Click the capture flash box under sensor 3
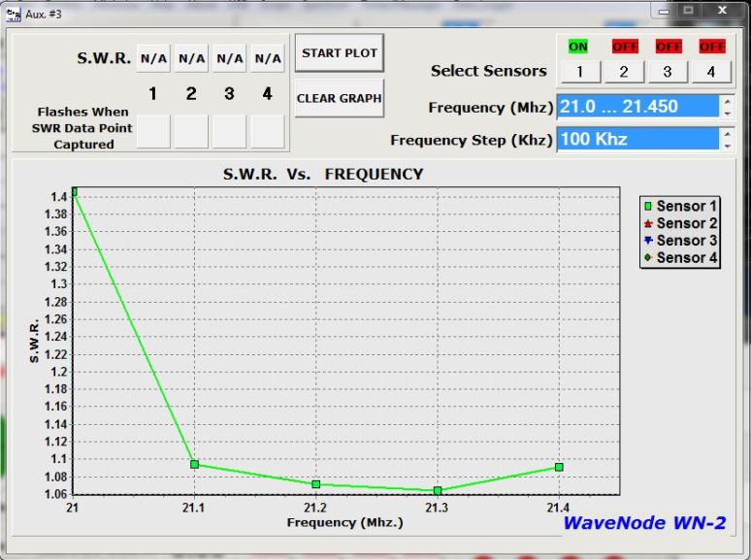The image size is (751, 560). click(x=229, y=131)
